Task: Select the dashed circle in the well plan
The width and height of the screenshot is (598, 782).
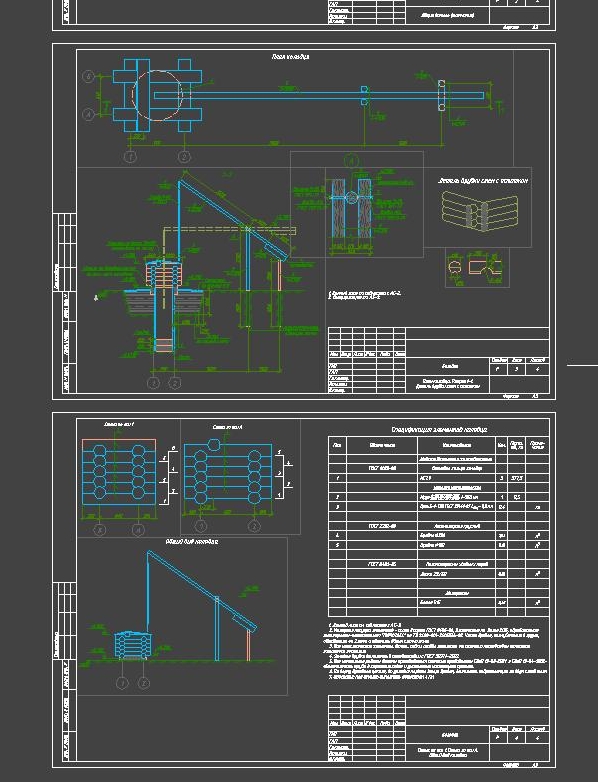Action: click(157, 95)
